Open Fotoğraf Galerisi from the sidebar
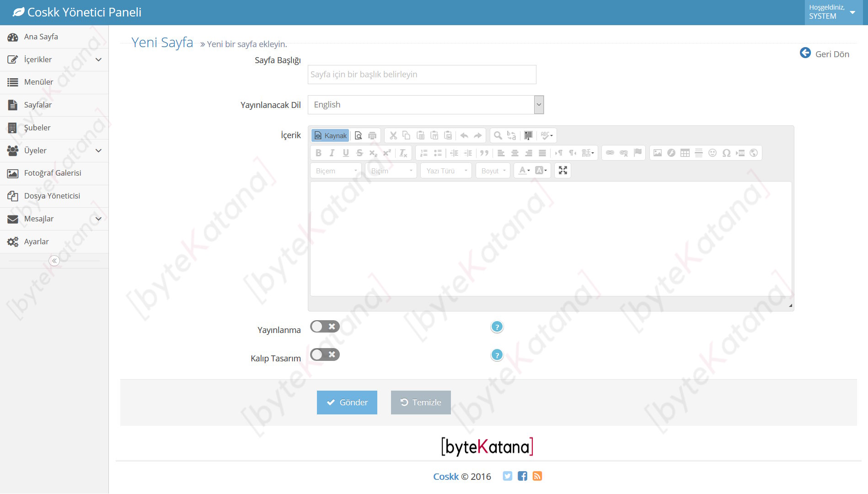This screenshot has height=494, width=868. coord(53,173)
